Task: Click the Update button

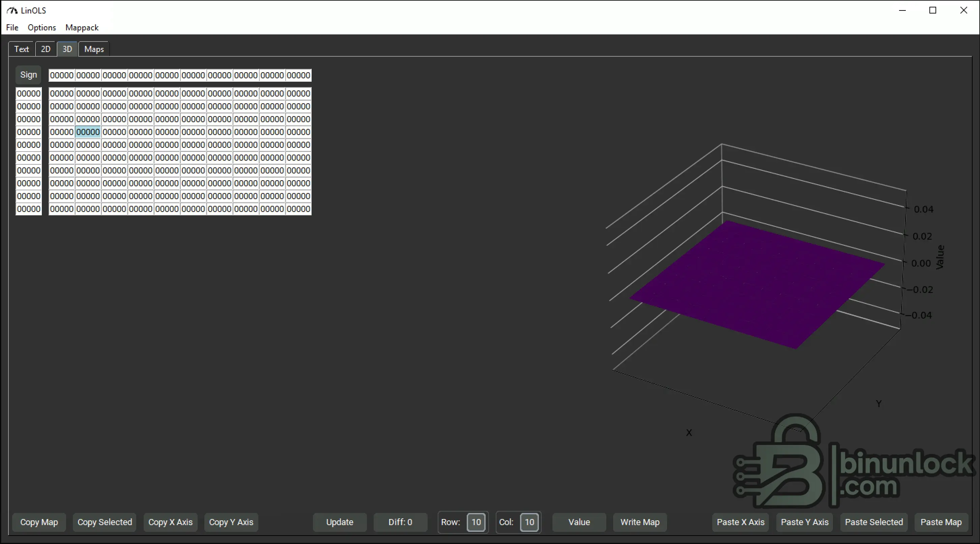Action: (340, 522)
